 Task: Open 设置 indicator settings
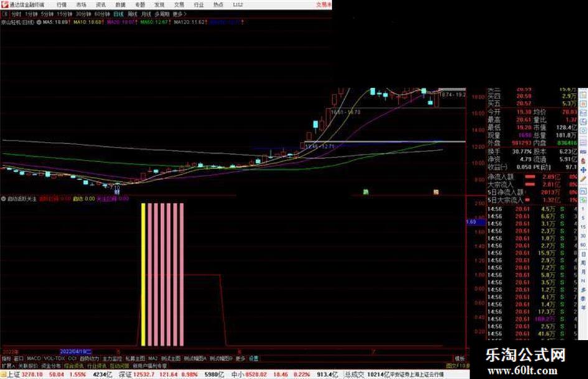254,358
